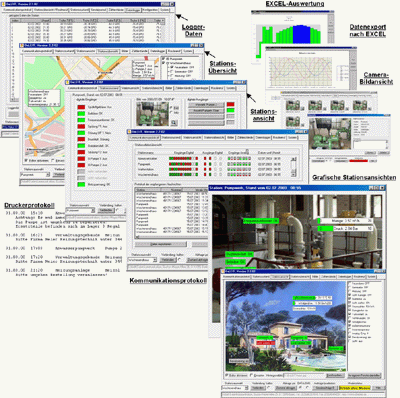Click app icon in Stationsansicht window title bar

click(67, 82)
